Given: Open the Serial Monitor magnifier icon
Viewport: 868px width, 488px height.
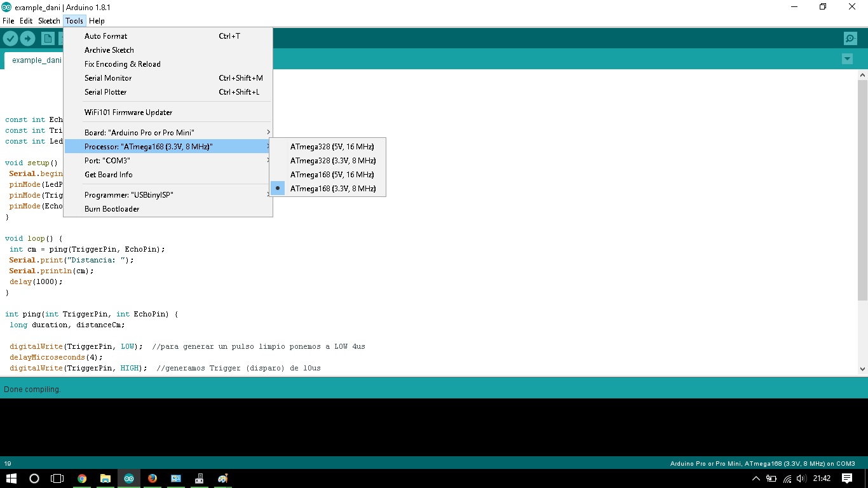Looking at the screenshot, I should coord(850,39).
